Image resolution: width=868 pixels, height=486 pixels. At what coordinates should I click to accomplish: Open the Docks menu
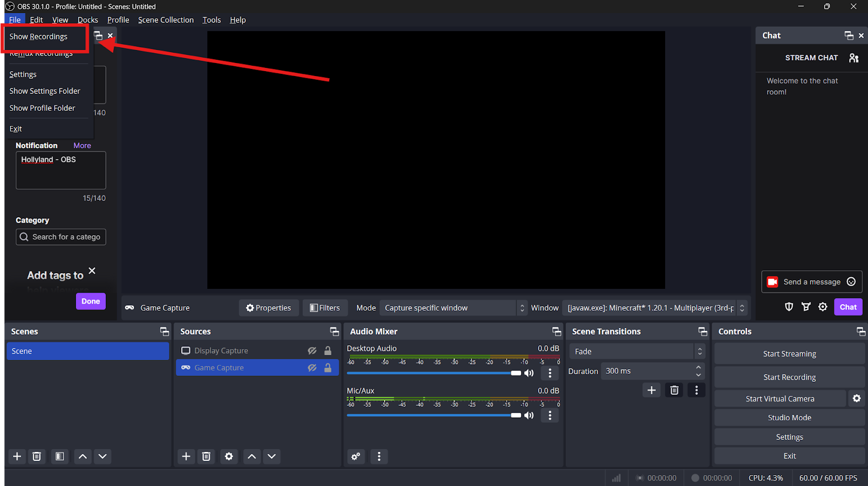pyautogui.click(x=88, y=20)
